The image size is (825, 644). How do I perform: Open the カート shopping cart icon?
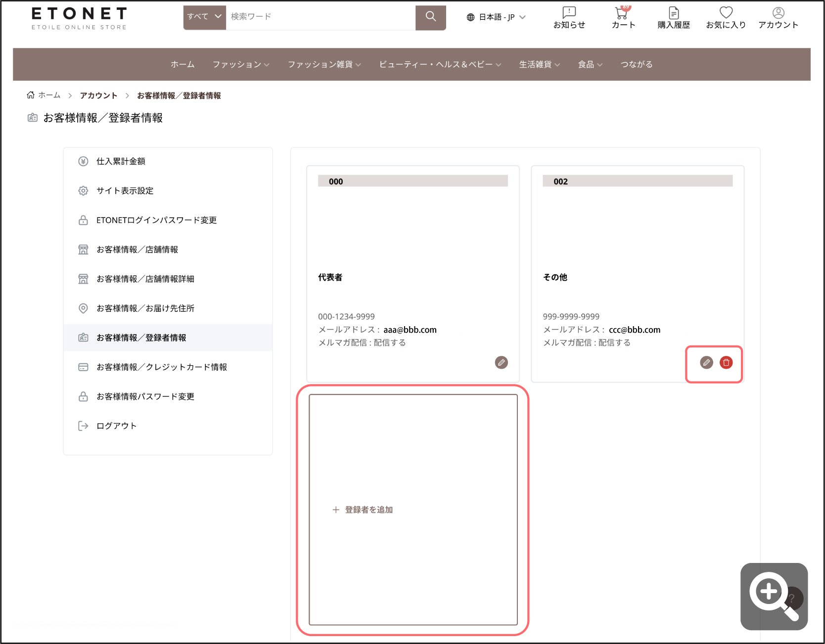pos(622,12)
